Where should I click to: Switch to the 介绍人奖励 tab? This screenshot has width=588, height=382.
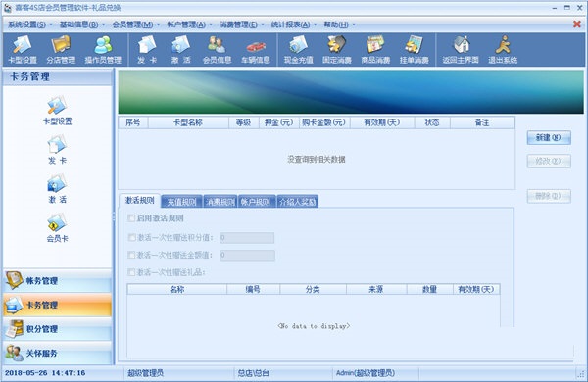tap(298, 202)
